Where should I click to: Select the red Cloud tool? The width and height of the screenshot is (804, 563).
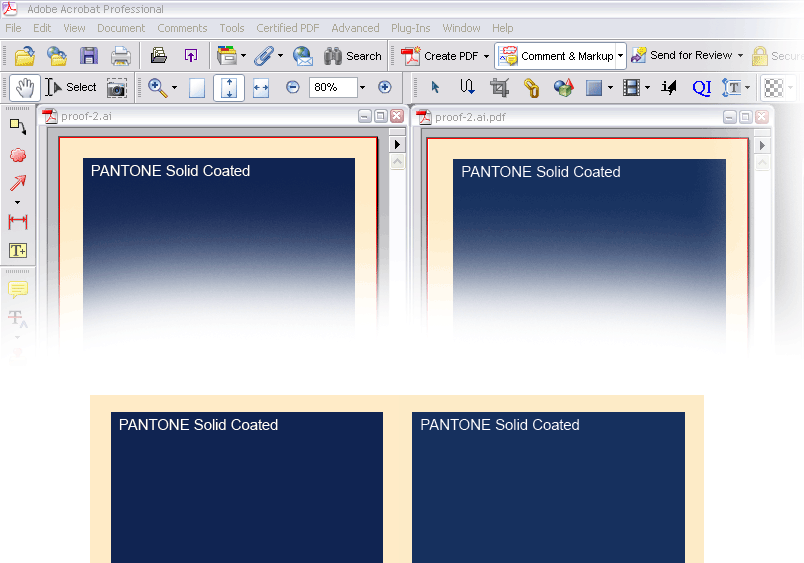point(18,155)
